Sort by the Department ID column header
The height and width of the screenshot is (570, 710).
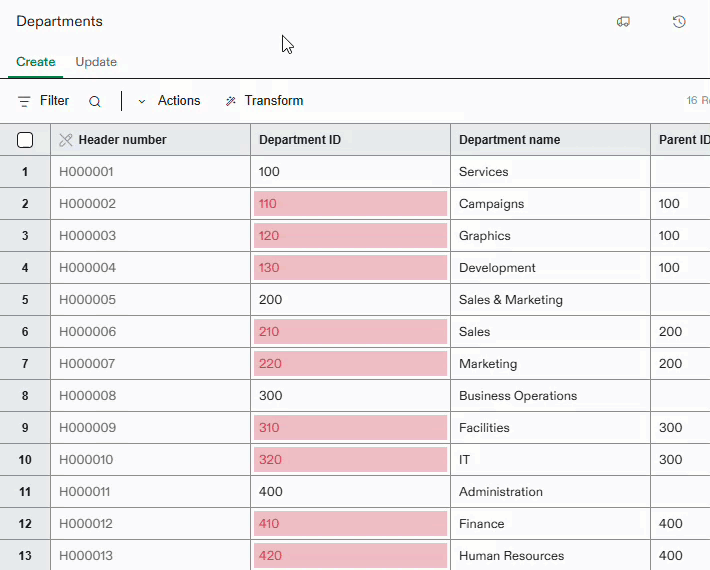[300, 140]
